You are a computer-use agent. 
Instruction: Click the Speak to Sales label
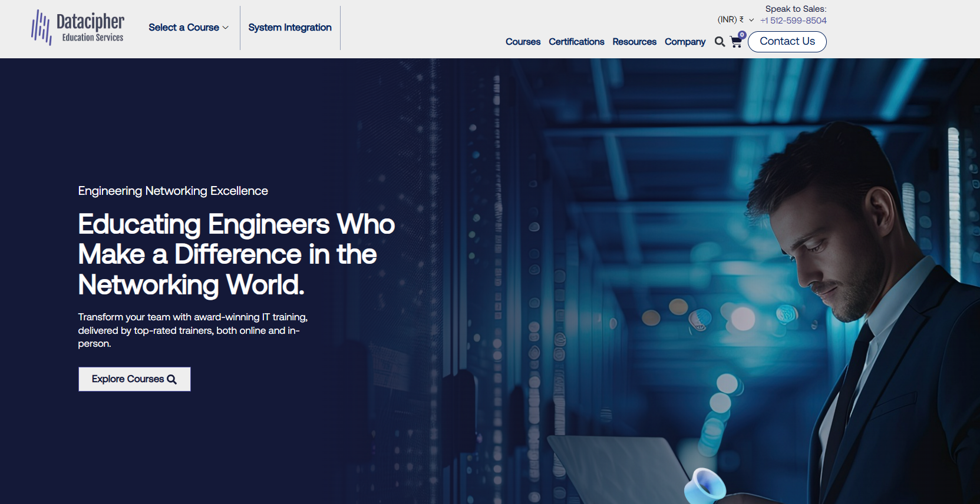(x=796, y=9)
